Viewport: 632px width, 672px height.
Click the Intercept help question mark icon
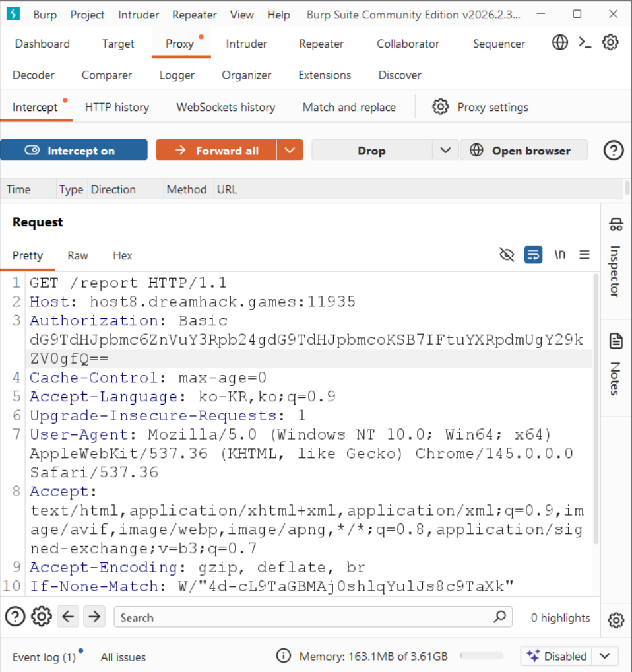[x=613, y=151]
